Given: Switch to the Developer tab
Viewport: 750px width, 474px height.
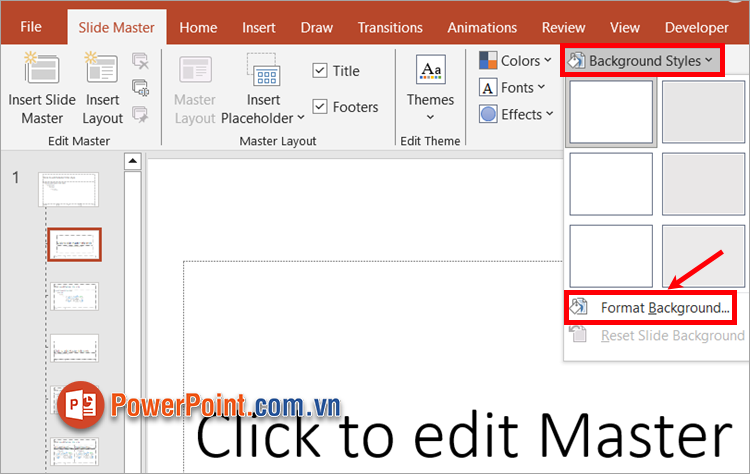Looking at the screenshot, I should tap(696, 28).
